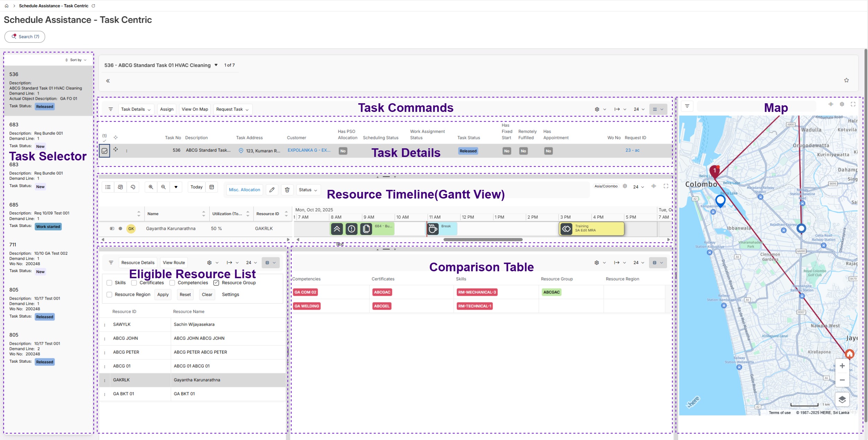Click the trash delete icon in Gantt toolbar
This screenshot has width=868, height=440.
pyautogui.click(x=287, y=190)
